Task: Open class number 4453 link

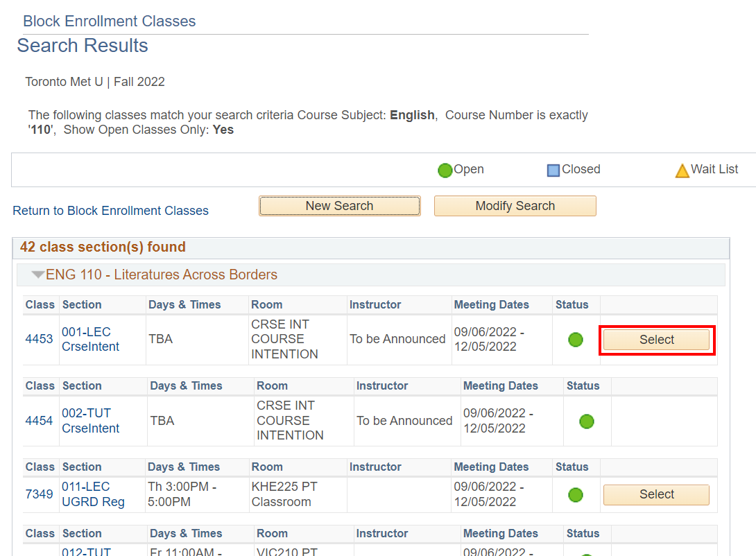Action: (39, 339)
